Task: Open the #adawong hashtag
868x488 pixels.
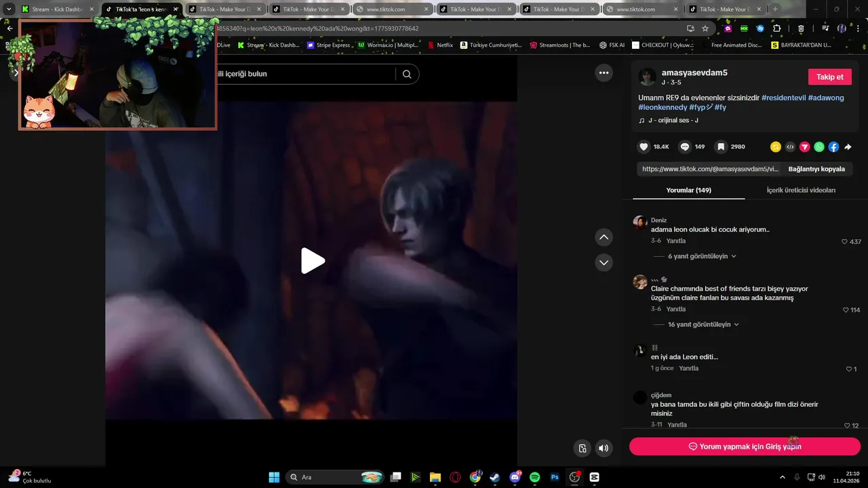Action: coord(826,98)
